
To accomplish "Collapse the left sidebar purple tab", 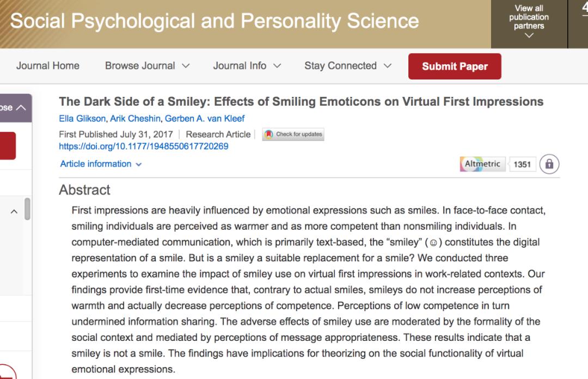I will click(x=14, y=107).
